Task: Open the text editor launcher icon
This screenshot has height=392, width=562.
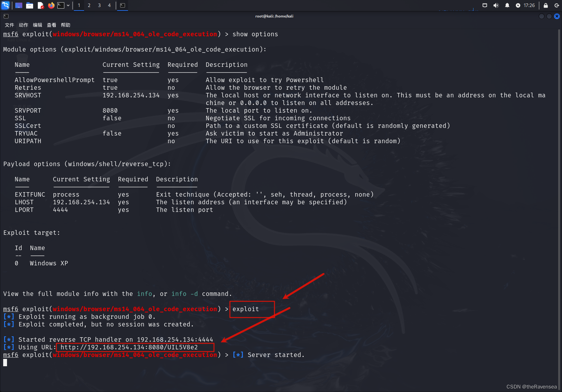Action: (x=40, y=5)
